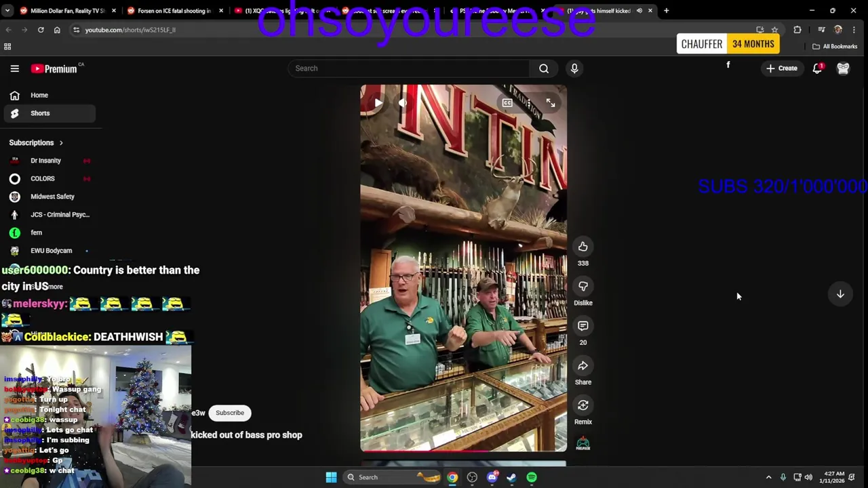Switch to Forsen on ICE fatal shooting tab
The image size is (868, 488).
pyautogui.click(x=174, y=11)
